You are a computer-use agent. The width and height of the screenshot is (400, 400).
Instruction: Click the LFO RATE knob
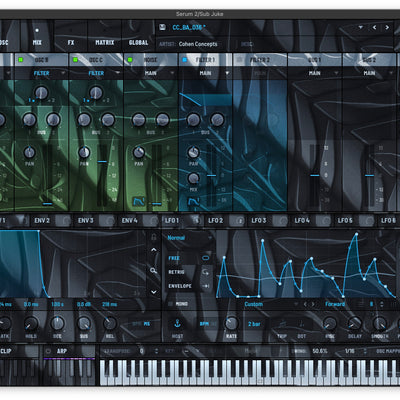point(231,323)
